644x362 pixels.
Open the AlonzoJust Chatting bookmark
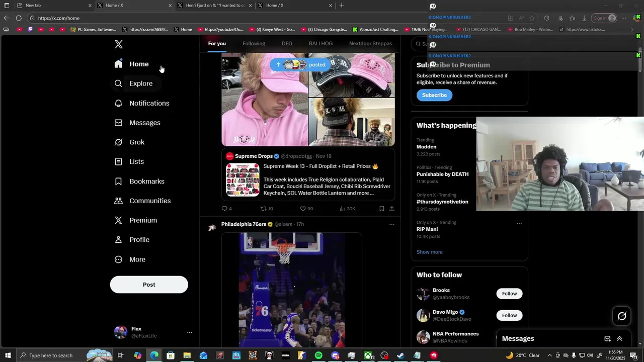[375, 30]
